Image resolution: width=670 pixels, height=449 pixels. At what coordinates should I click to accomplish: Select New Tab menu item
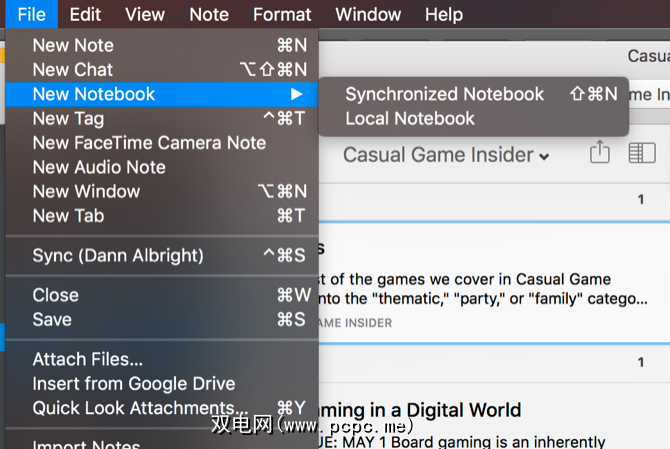pyautogui.click(x=68, y=215)
